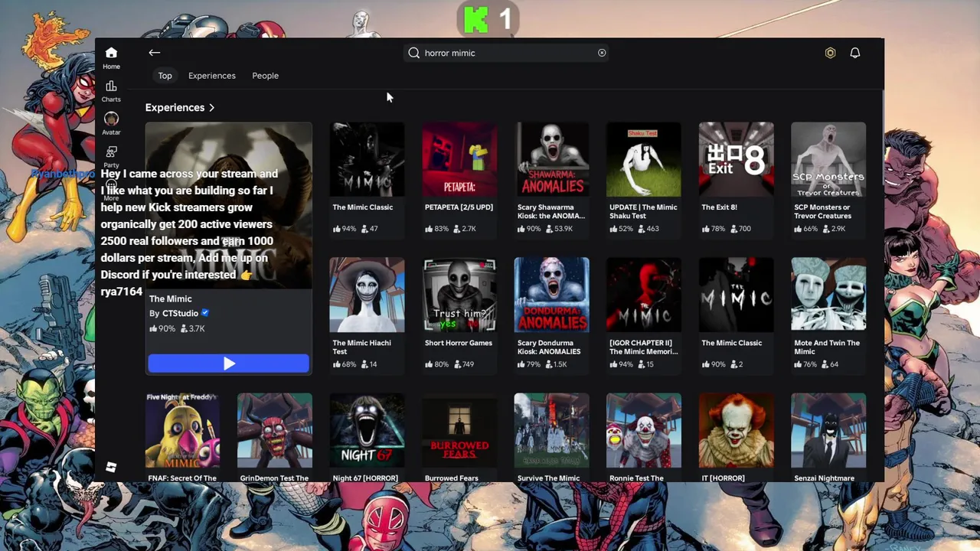The image size is (980, 551).
Task: Click the search field containing horror mimic
Action: 507,53
